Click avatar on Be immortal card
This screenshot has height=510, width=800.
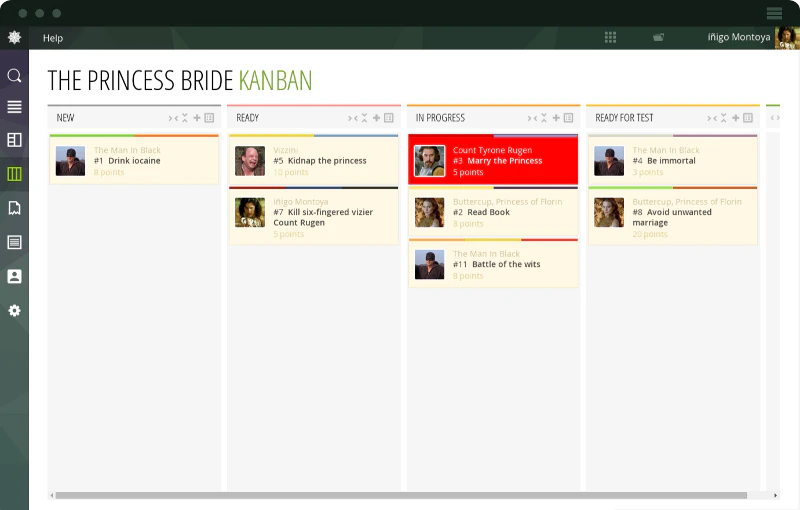(609, 161)
